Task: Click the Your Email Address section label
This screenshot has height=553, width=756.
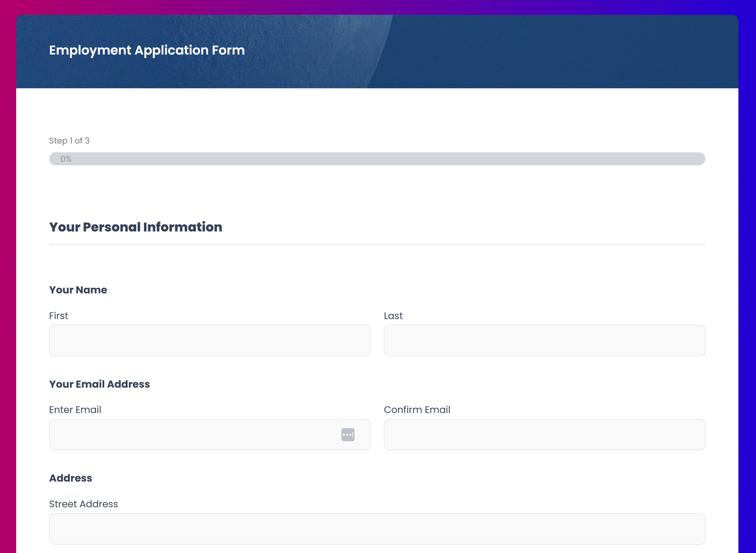Action: [x=99, y=384]
